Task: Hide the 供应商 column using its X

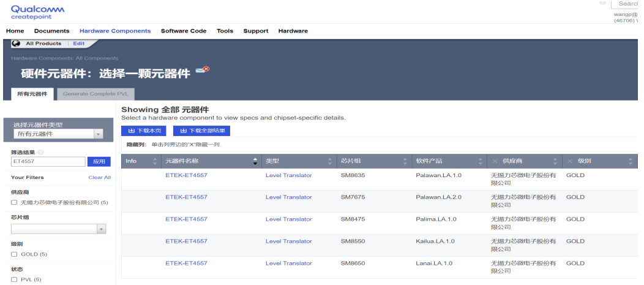Action: coord(495,161)
